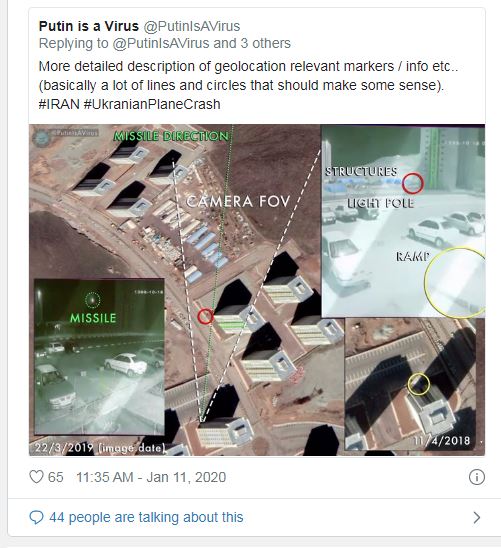Screen dimensions: 501x548
Task: Open '44 people are talking about this'
Action: pyautogui.click(x=146, y=517)
